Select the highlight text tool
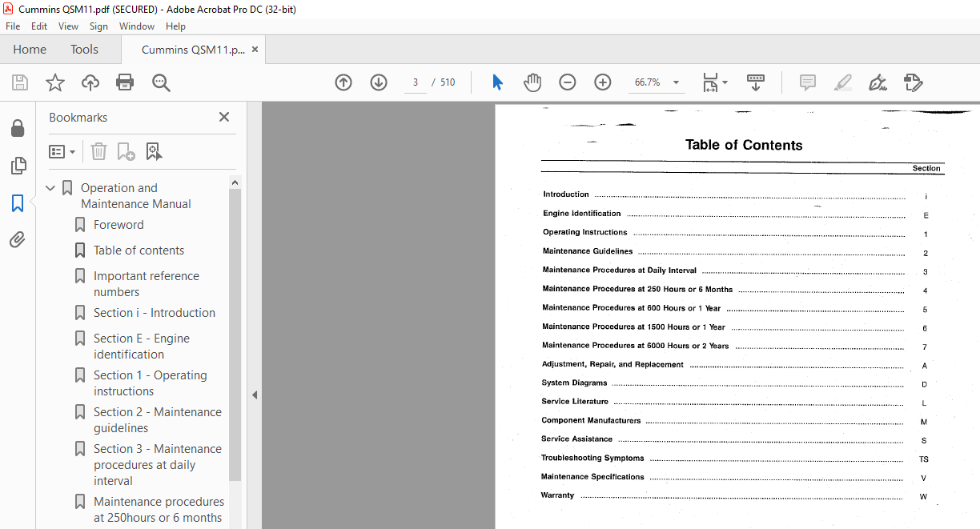 tap(843, 82)
